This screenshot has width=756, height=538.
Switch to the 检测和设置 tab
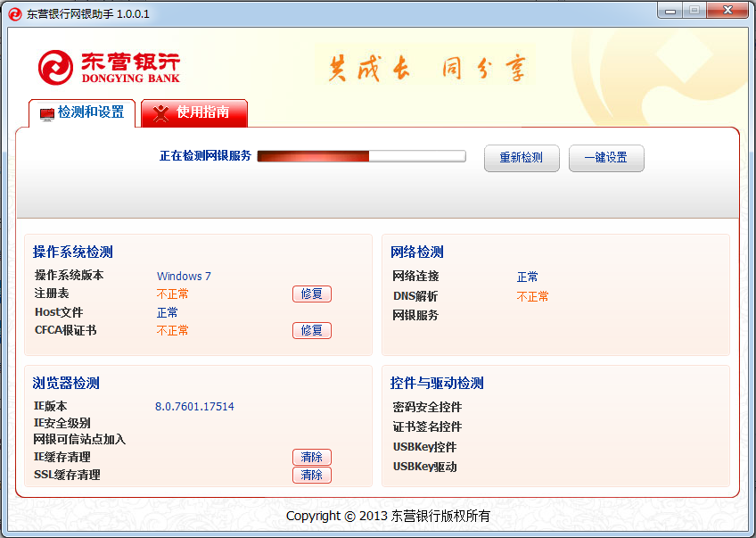82,113
